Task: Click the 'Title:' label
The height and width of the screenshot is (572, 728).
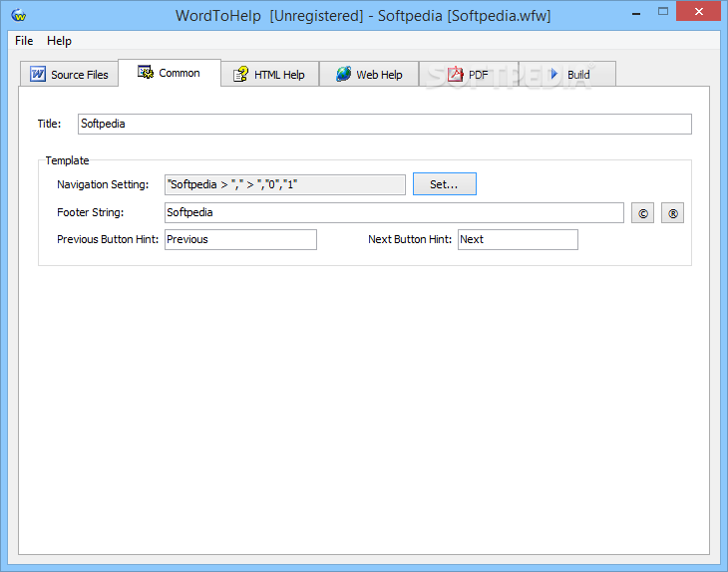Action: click(49, 124)
